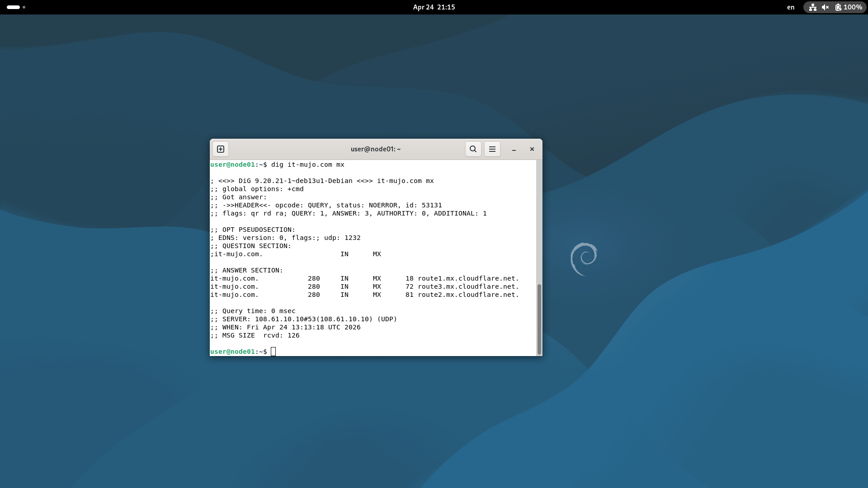Viewport: 868px width, 488px height.
Task: Open the clock showing Apr 24 21:15
Action: pos(434,7)
